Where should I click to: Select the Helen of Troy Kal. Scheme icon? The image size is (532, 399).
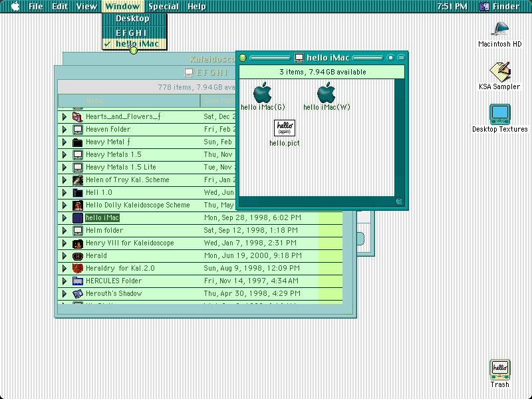click(x=78, y=180)
